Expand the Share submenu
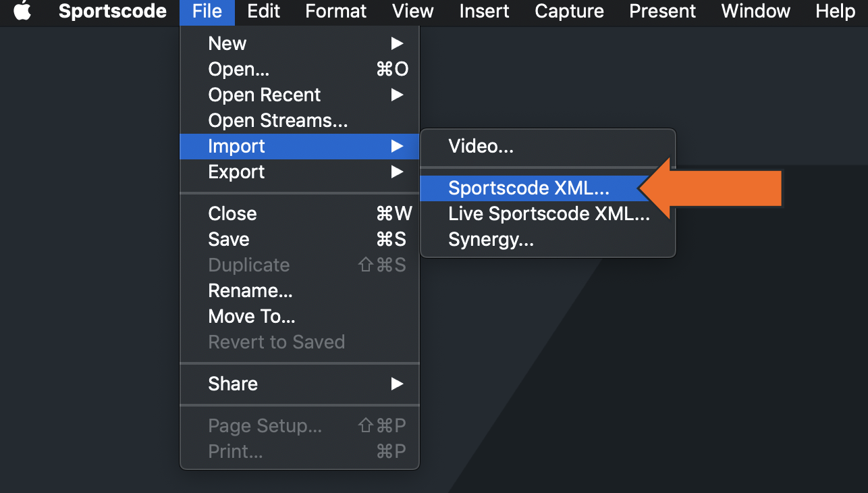The width and height of the screenshot is (868, 493). (233, 384)
